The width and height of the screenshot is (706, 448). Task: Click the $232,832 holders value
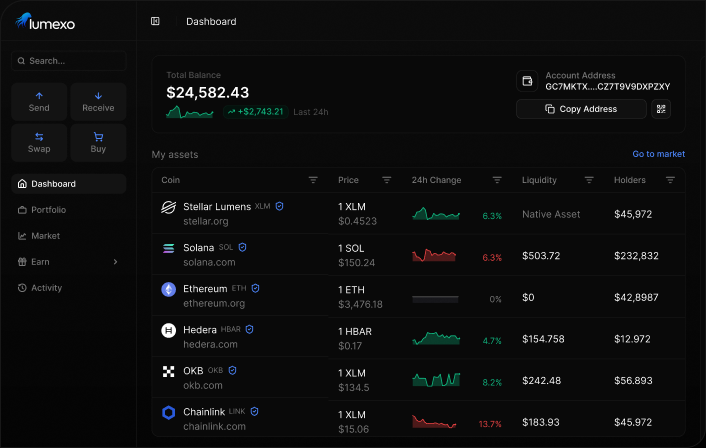tap(636, 256)
